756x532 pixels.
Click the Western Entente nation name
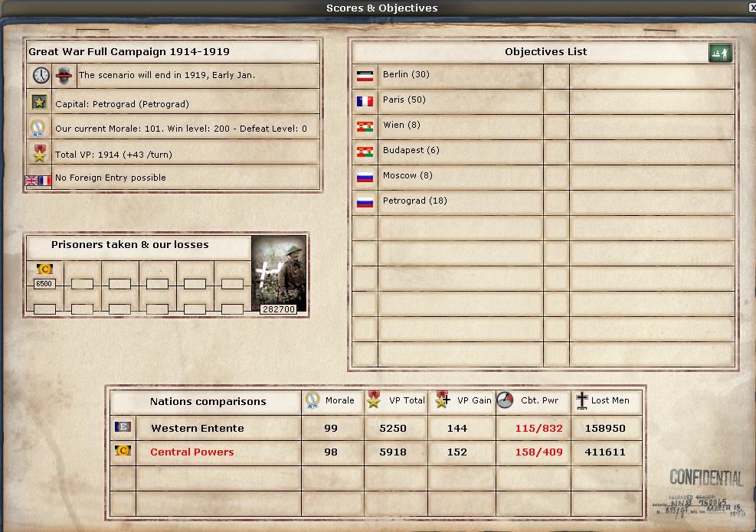tap(197, 428)
